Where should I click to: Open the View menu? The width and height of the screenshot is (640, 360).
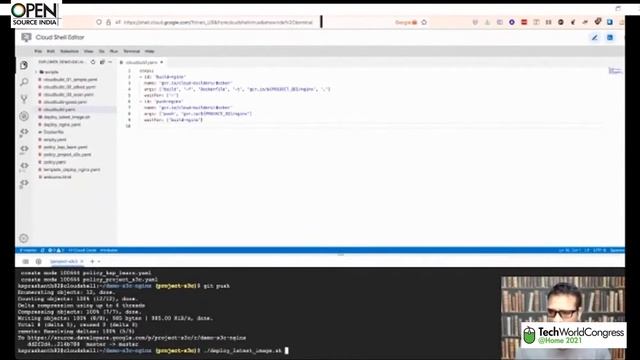[89, 51]
